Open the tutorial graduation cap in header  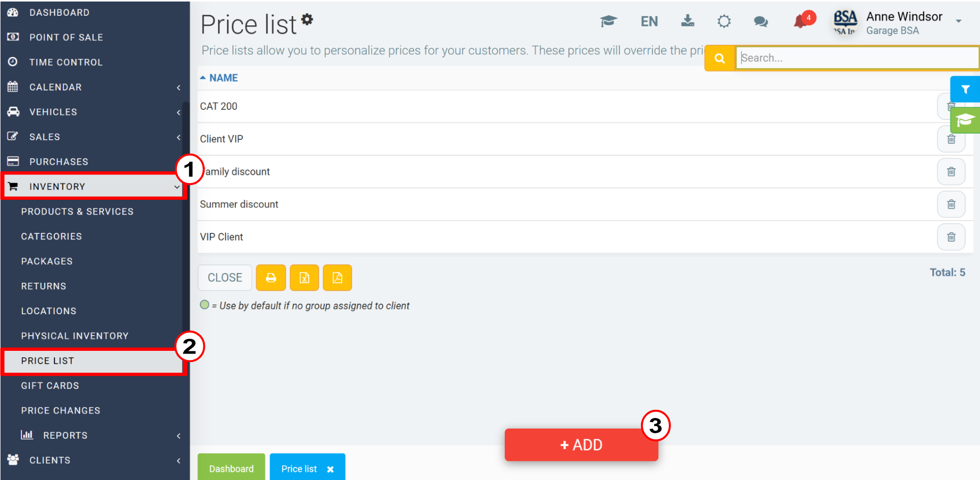(x=608, y=21)
